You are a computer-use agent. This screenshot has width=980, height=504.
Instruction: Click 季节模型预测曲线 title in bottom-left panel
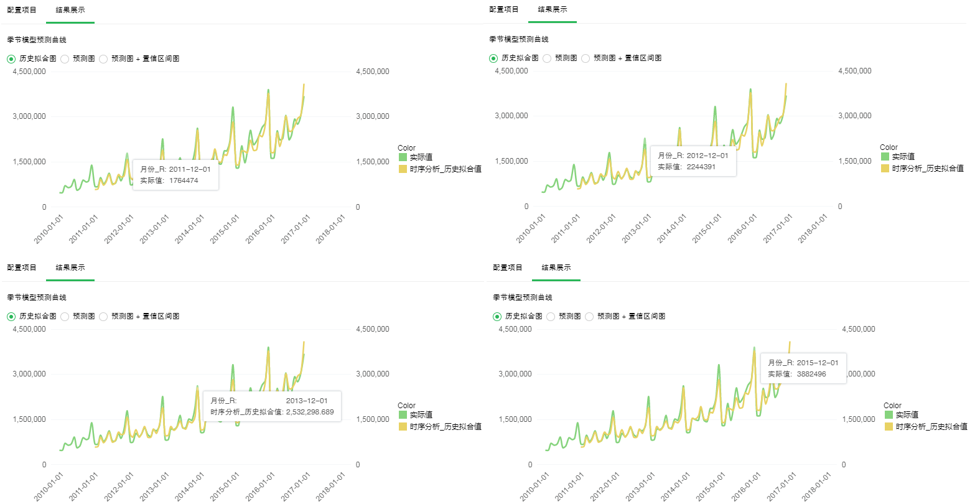[37, 297]
